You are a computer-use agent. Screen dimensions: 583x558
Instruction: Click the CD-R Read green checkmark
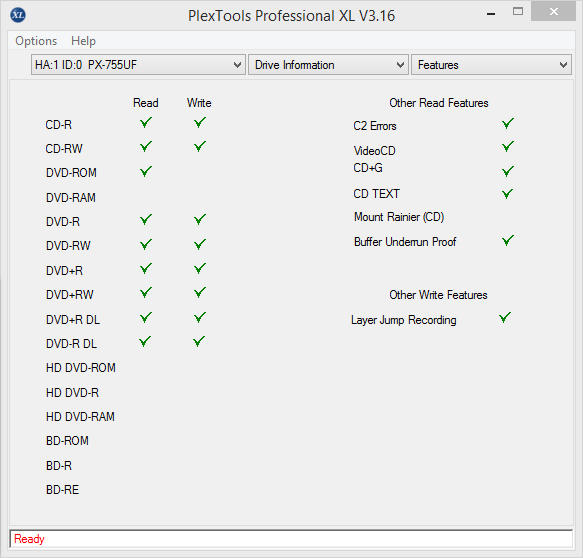pos(146,122)
